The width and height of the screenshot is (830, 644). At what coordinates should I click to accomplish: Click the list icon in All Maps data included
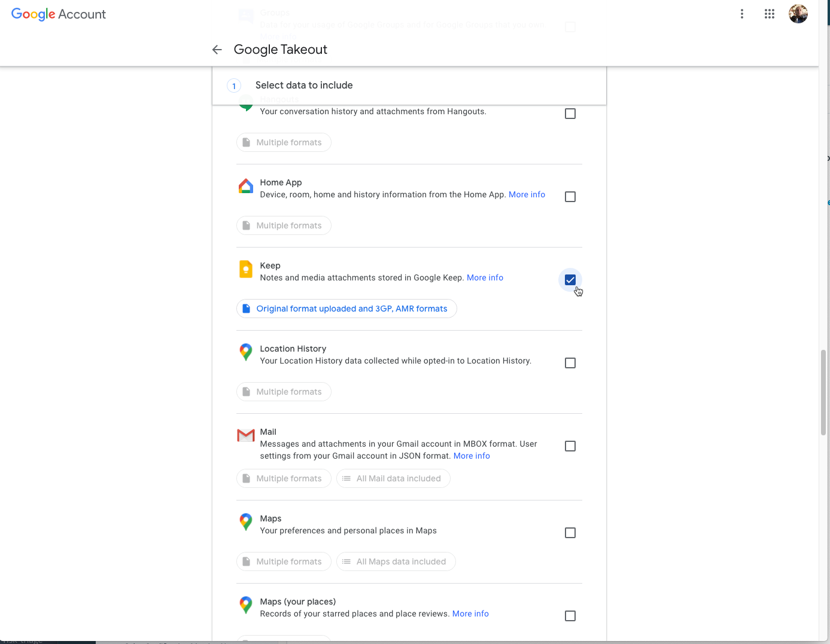(x=346, y=561)
